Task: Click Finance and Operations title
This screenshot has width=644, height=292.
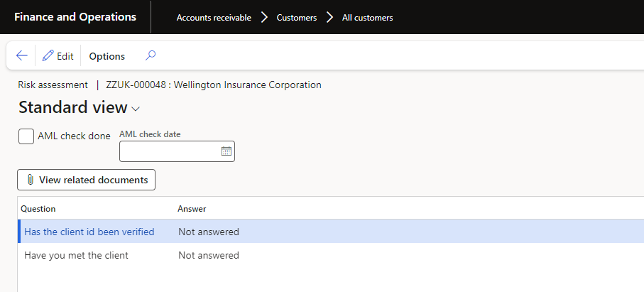Action: coord(75,17)
